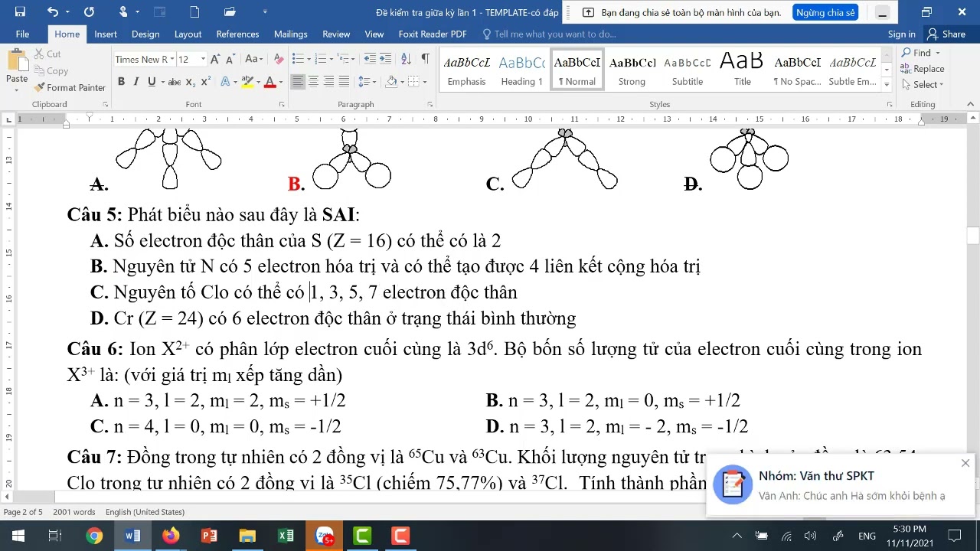The image size is (980, 551).
Task: Apply a multilevel list
Action: click(344, 59)
